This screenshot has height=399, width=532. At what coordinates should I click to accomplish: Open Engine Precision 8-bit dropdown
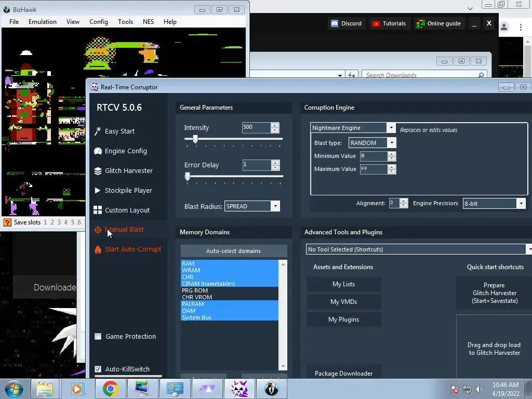521,204
